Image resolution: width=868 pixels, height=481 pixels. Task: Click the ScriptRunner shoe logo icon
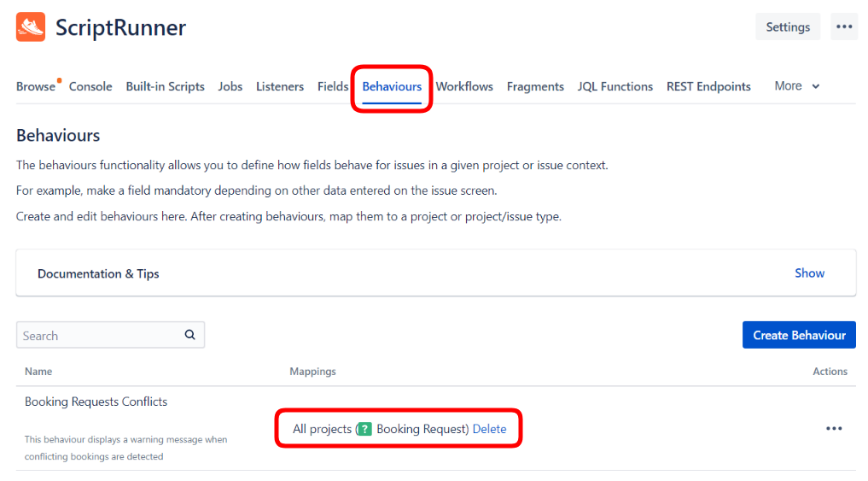tap(31, 27)
